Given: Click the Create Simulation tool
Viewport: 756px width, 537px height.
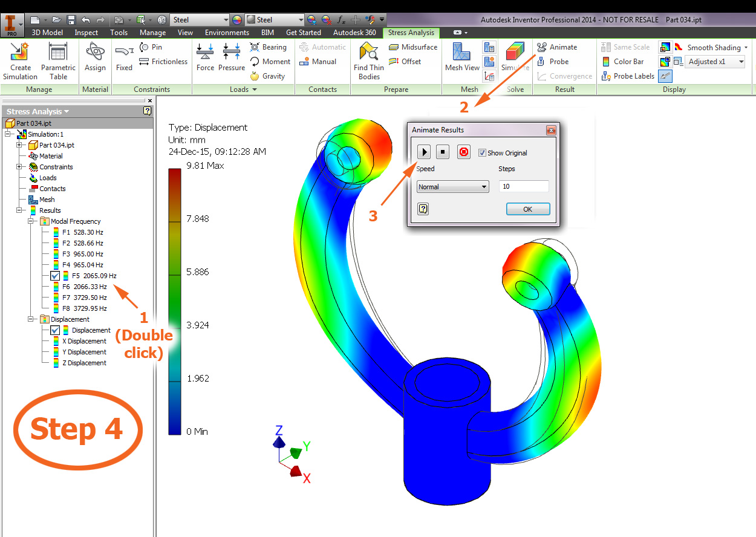Looking at the screenshot, I should (x=20, y=62).
